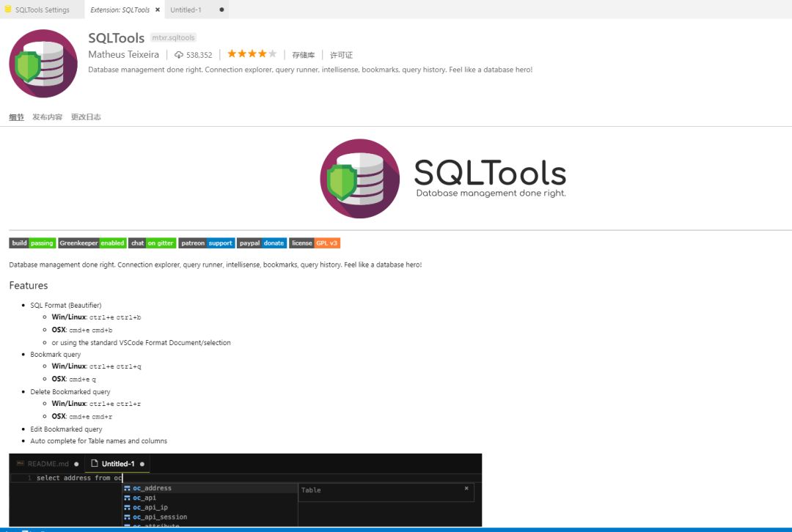Select the 更改日志 changelog tab
792x532 pixels.
click(x=86, y=117)
